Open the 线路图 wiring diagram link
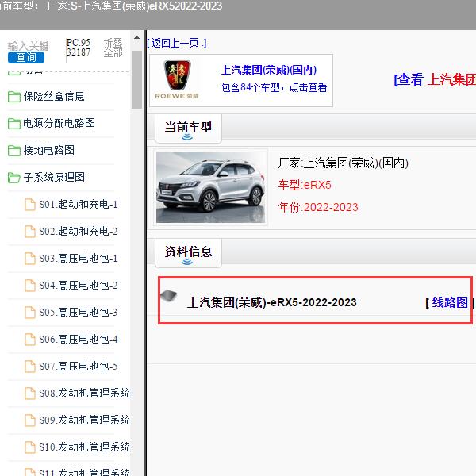 (450, 302)
